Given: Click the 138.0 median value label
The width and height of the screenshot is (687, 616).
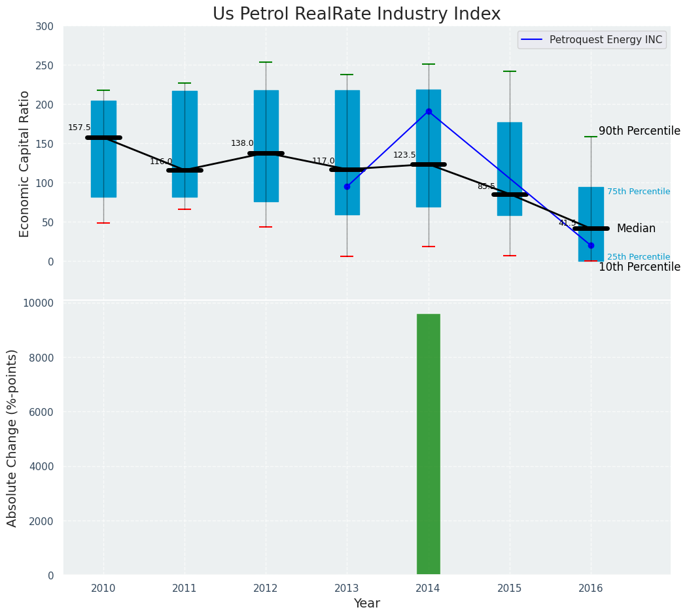Looking at the screenshot, I should click(x=242, y=143).
